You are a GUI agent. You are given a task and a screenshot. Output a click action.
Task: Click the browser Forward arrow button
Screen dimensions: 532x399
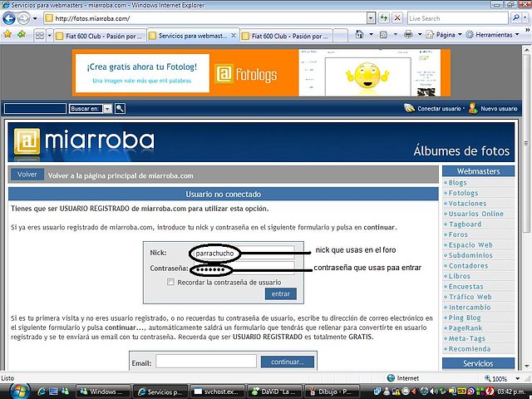pyautogui.click(x=23, y=18)
